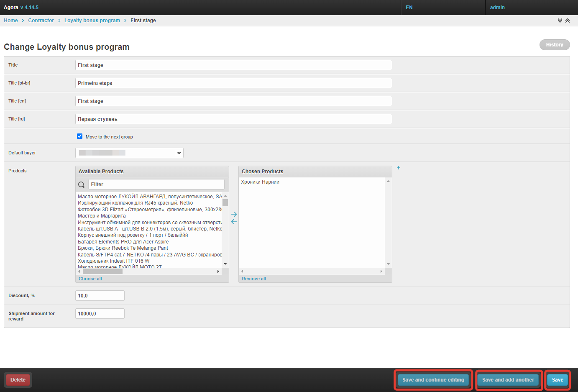Click the Choose all link

tap(90, 279)
